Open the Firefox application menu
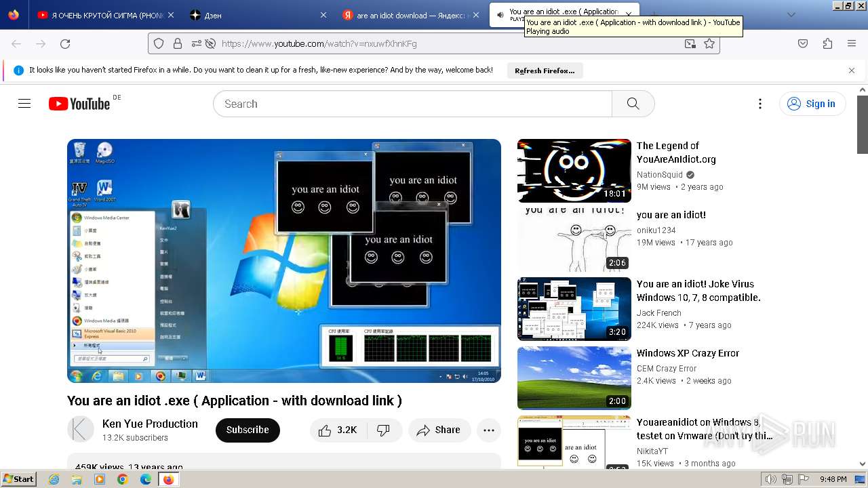The image size is (868, 488). (852, 43)
